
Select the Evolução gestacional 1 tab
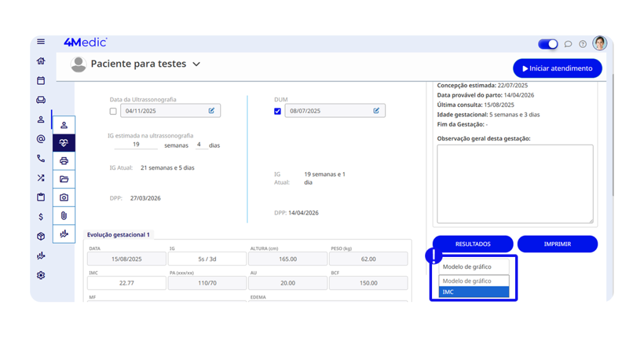coord(118,234)
